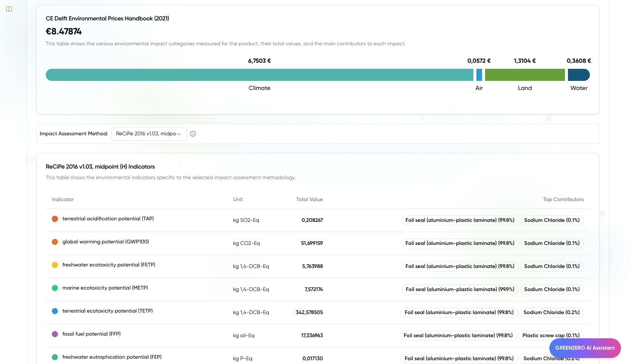Screen dimensions: 630x364
Task: Expand the GREENZERO AI Assistant
Action: (585, 348)
